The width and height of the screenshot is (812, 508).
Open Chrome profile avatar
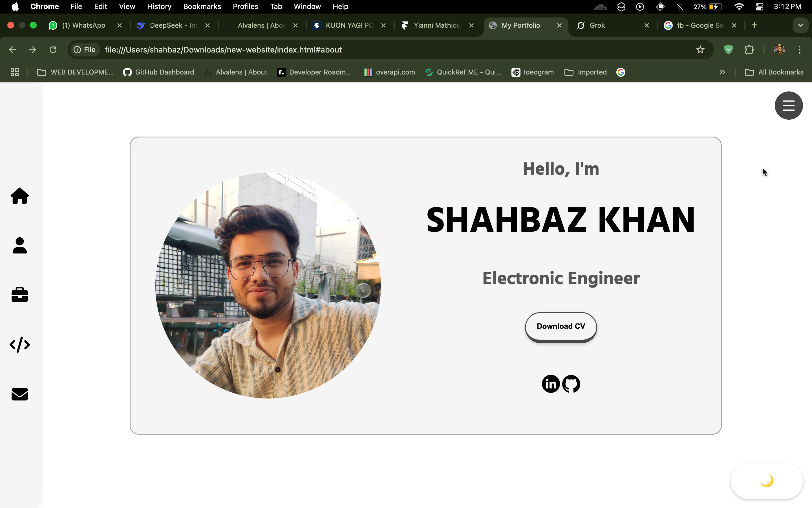point(779,50)
